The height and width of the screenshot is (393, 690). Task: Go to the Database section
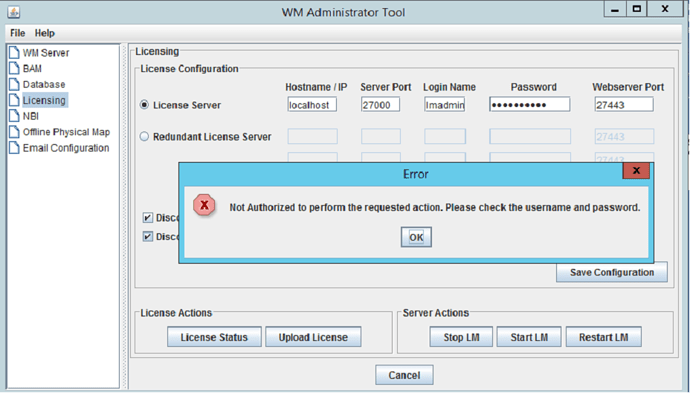tap(44, 84)
